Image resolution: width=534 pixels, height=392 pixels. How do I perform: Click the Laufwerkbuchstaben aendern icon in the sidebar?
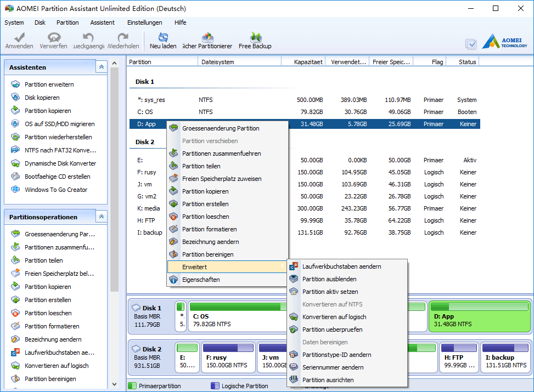(15, 352)
